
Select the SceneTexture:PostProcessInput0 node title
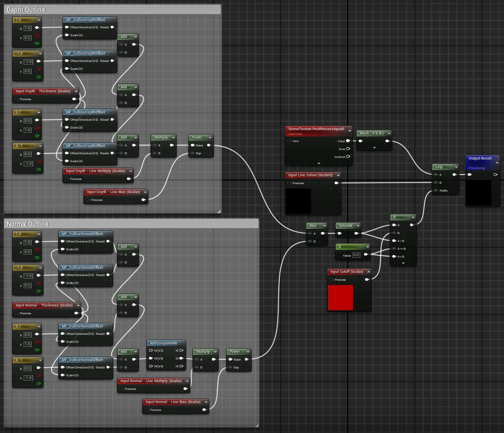(x=316, y=129)
